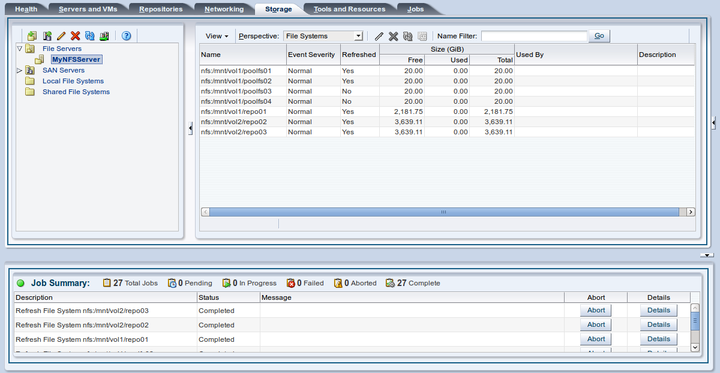This screenshot has width=720, height=373.
Task: Click the green Job Summary status indicator
Action: point(21,283)
